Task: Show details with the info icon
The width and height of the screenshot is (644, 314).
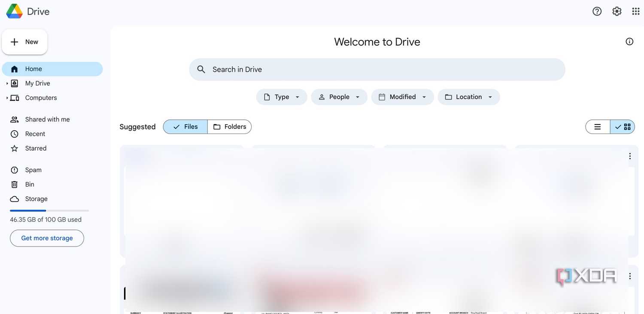Action: [x=629, y=42]
